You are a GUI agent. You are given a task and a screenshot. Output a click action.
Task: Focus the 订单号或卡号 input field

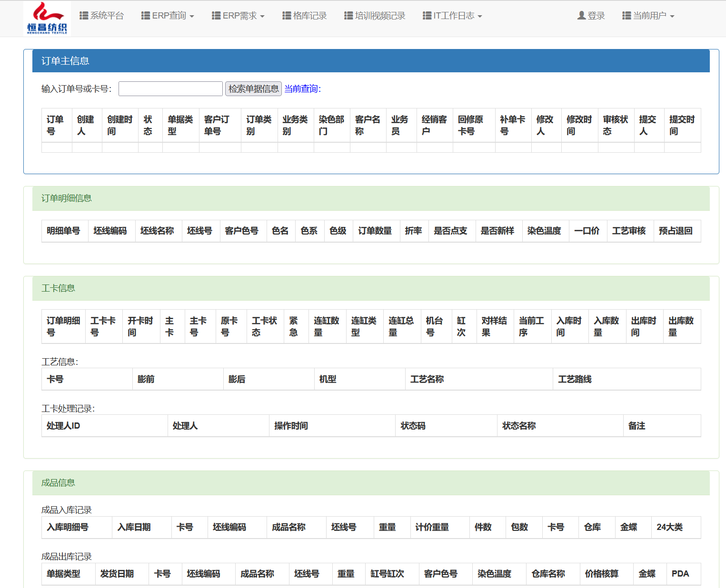(x=170, y=88)
